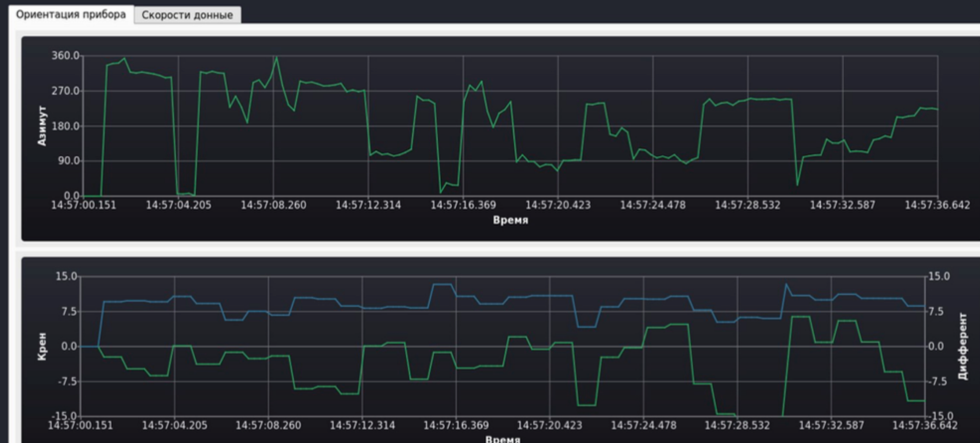980x443 pixels.
Task: Click the Время label under the Азимут chart
Action: pyautogui.click(x=511, y=220)
